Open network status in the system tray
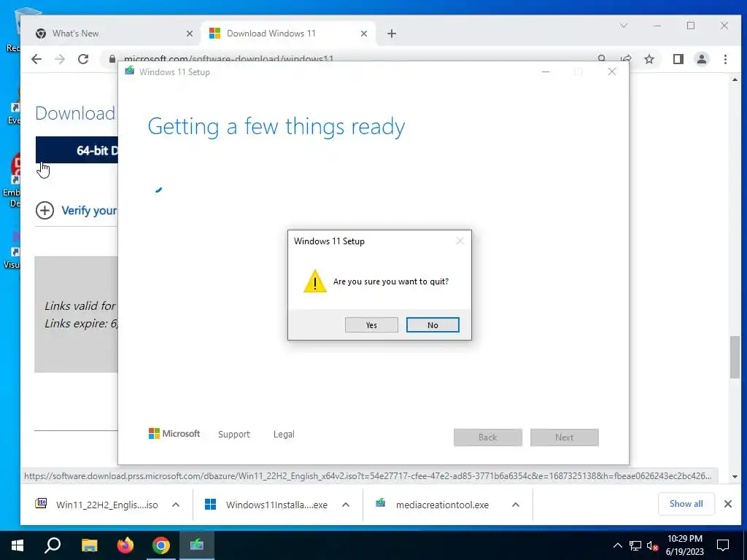 point(635,545)
